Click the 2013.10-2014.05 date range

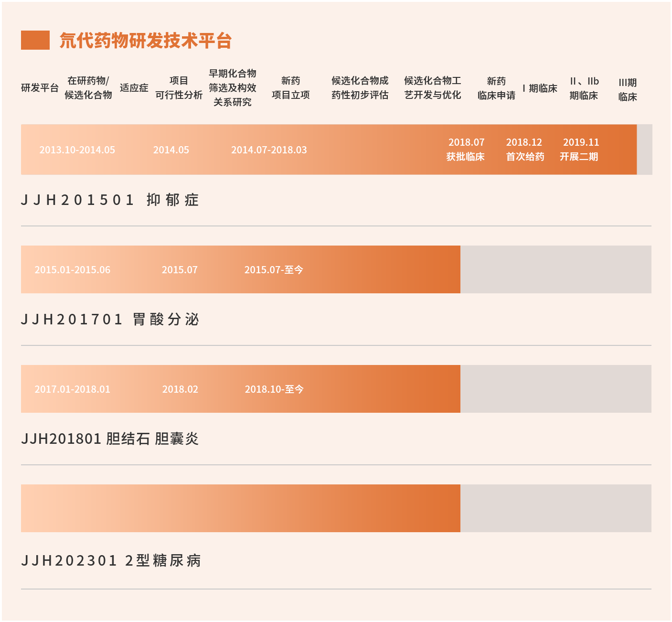click(x=77, y=150)
